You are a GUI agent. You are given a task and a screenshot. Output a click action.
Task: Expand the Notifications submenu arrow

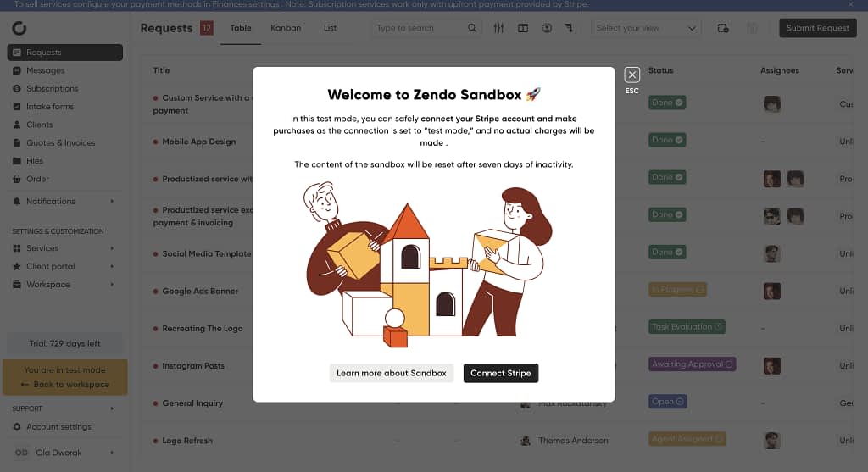(112, 202)
